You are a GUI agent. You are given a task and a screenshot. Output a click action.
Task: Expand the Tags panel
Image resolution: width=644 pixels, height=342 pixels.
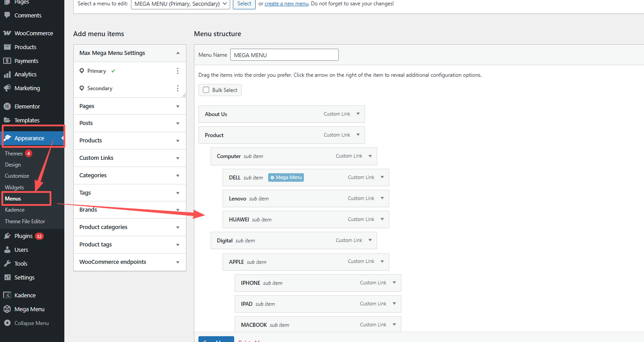178,193
